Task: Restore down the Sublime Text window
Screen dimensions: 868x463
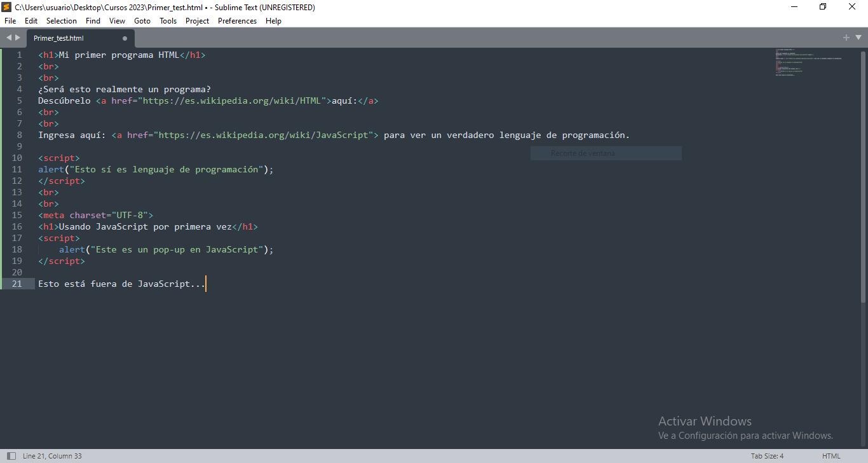Action: [823, 7]
